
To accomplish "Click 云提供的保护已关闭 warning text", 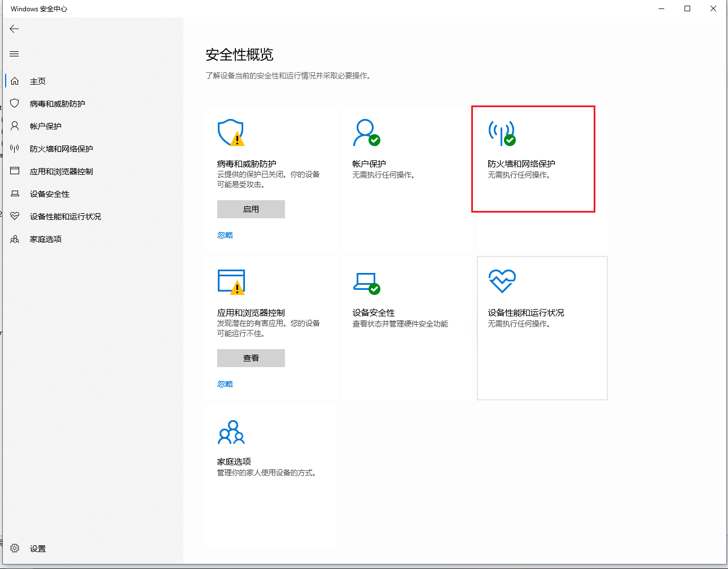I will click(269, 179).
